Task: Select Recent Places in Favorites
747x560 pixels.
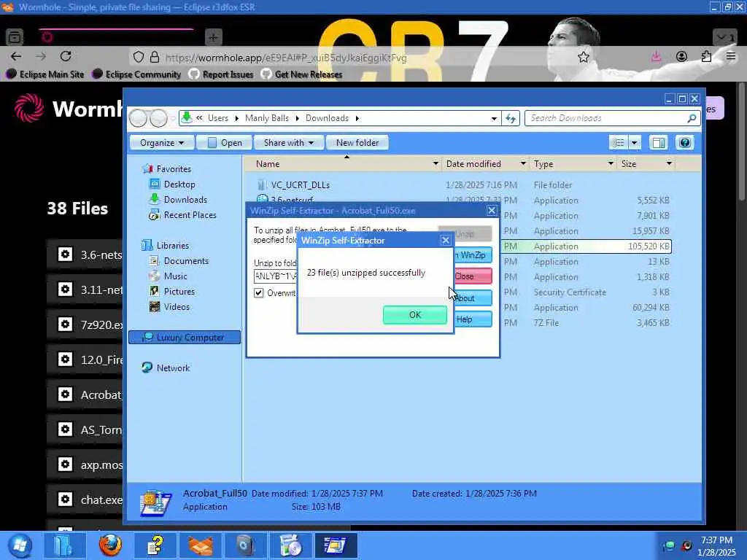Action: [190, 215]
